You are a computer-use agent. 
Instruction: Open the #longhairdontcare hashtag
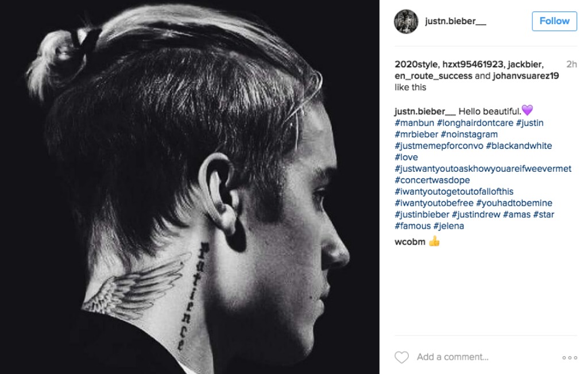coord(475,123)
